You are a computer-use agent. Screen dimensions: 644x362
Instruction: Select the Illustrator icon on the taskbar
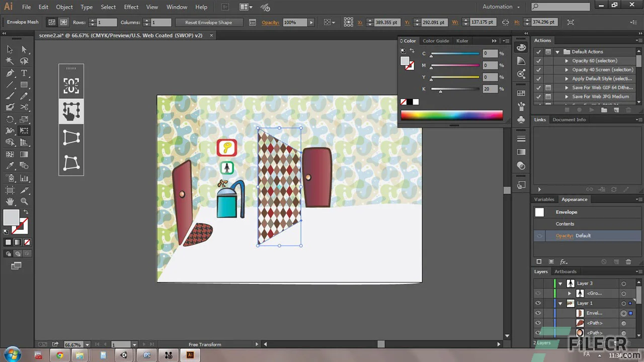[190, 355]
